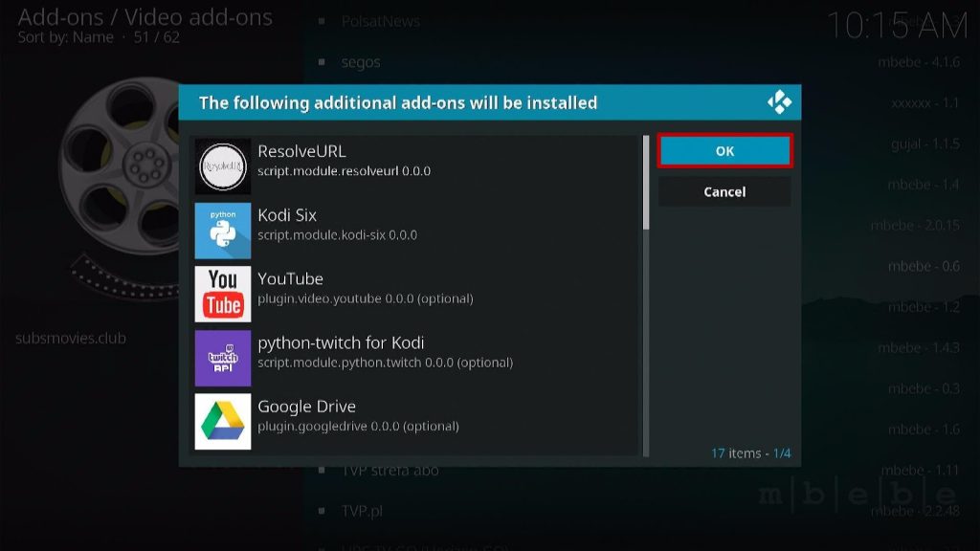The width and height of the screenshot is (980, 551).
Task: Click the subsmovies.club label
Action: [71, 338]
